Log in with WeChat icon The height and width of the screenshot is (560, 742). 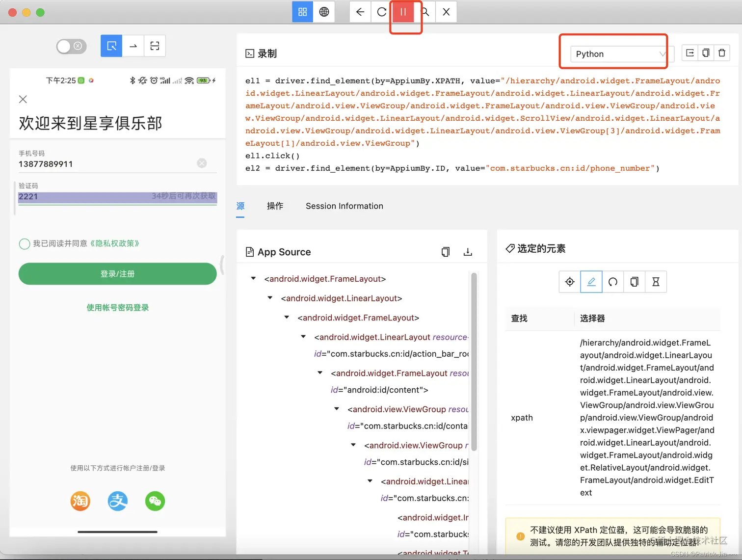click(155, 501)
